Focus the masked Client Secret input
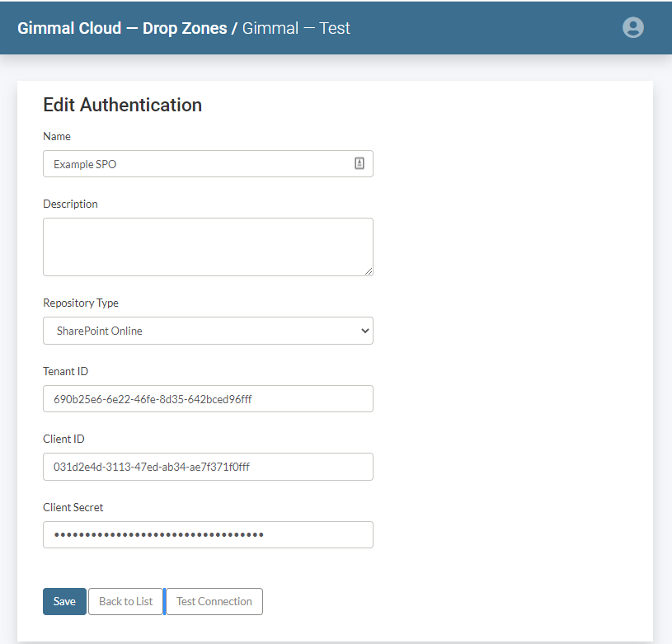Image resolution: width=672 pixels, height=644 pixels. [208, 534]
